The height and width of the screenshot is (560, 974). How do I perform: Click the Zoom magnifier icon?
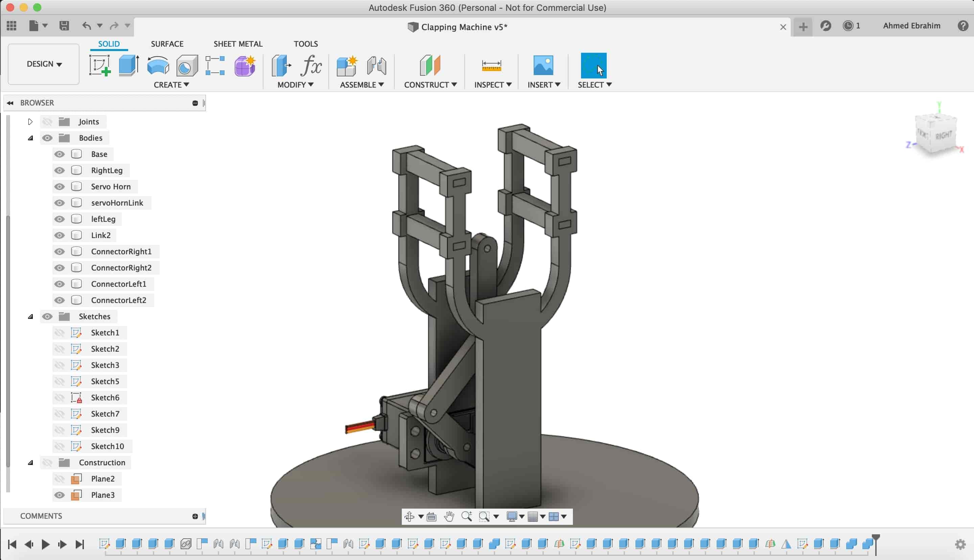pyautogui.click(x=467, y=516)
